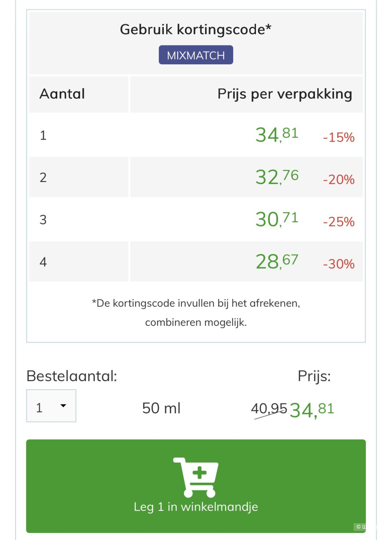Click the -15% discount label
This screenshot has height=540, width=392.
point(339,137)
